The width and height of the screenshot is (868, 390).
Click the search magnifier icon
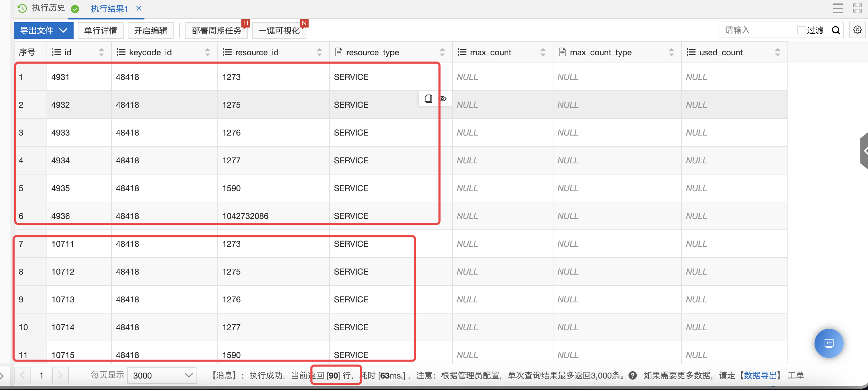coord(836,31)
